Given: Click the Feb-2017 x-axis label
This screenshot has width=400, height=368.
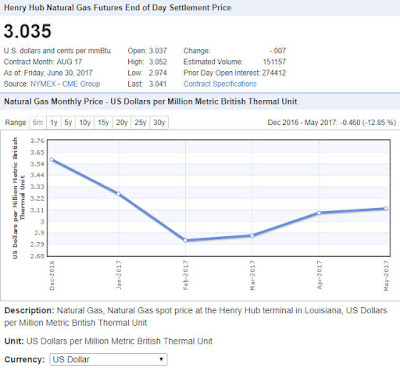Looking at the screenshot, I should (x=186, y=276).
